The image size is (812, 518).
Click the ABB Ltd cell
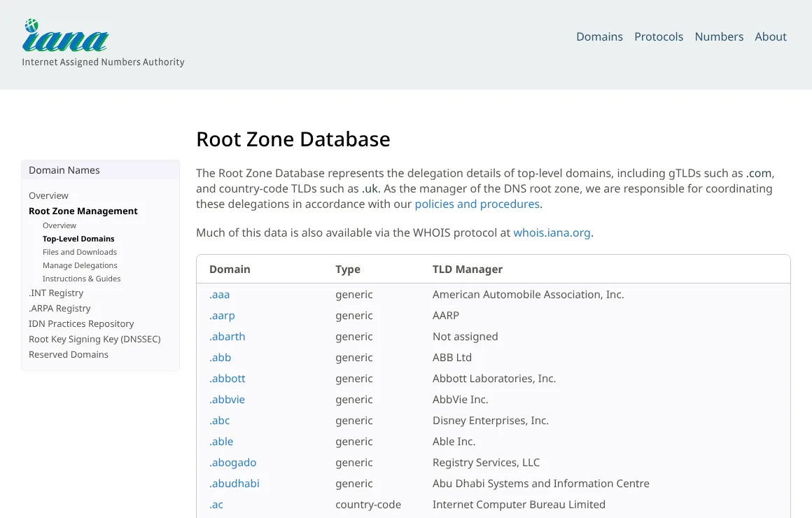[452, 358]
